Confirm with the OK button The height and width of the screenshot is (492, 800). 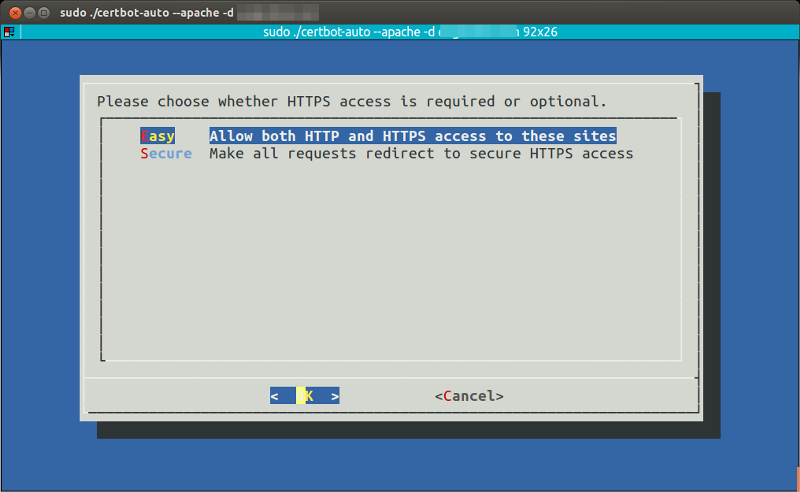coord(305,396)
